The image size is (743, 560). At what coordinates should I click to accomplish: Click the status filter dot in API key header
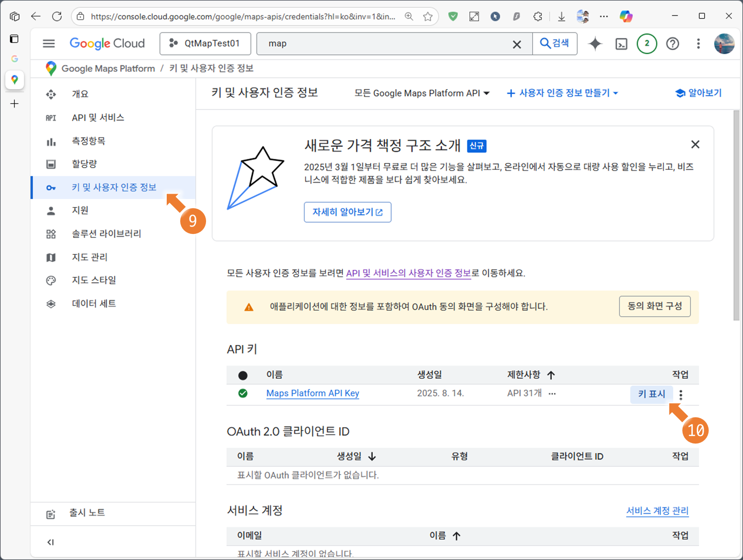(243, 375)
